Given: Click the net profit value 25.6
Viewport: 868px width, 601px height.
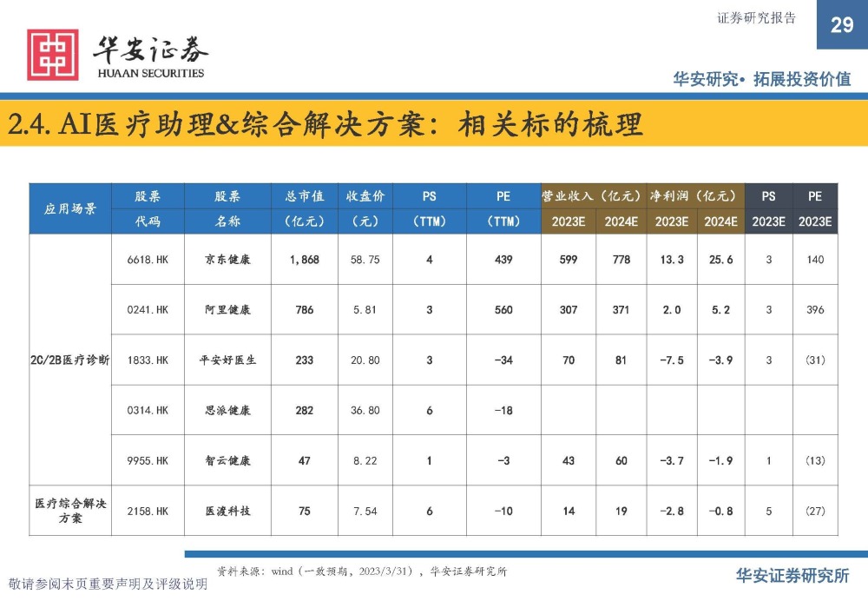Looking at the screenshot, I should (720, 259).
